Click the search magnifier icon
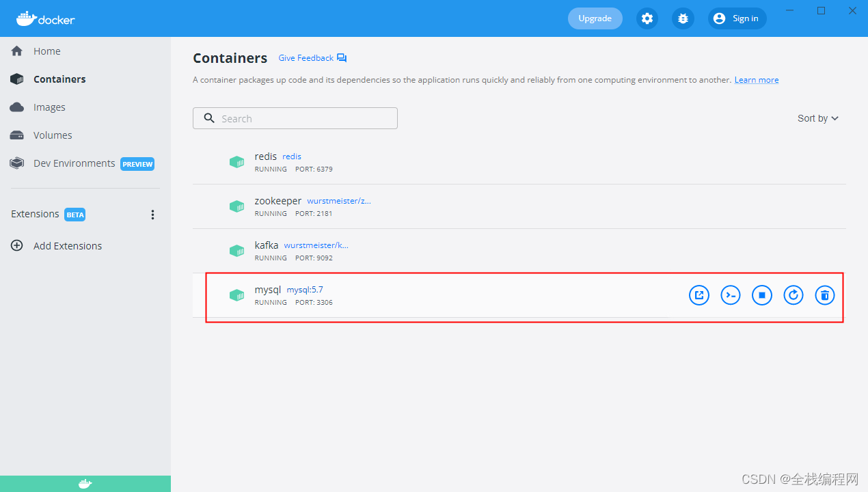 tap(209, 118)
